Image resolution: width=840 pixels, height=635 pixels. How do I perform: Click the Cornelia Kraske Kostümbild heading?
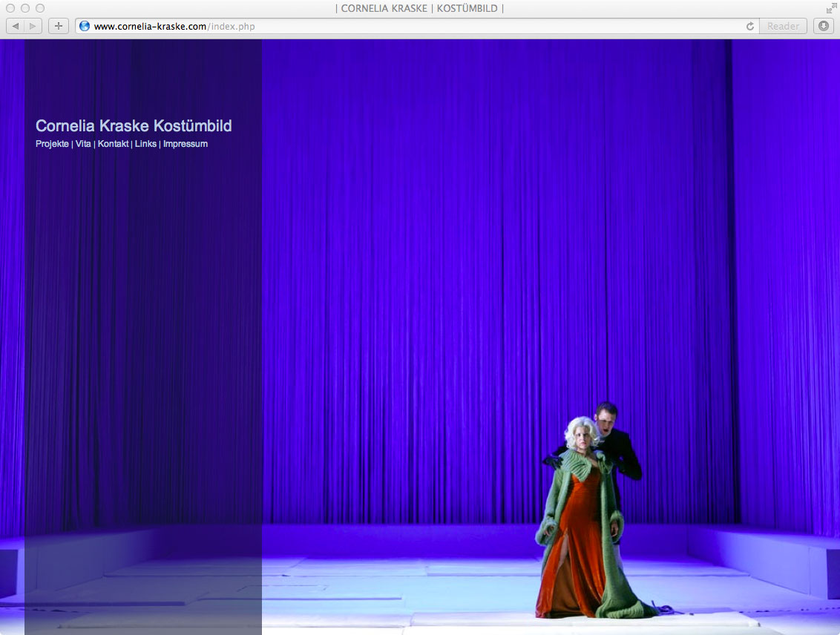point(134,126)
